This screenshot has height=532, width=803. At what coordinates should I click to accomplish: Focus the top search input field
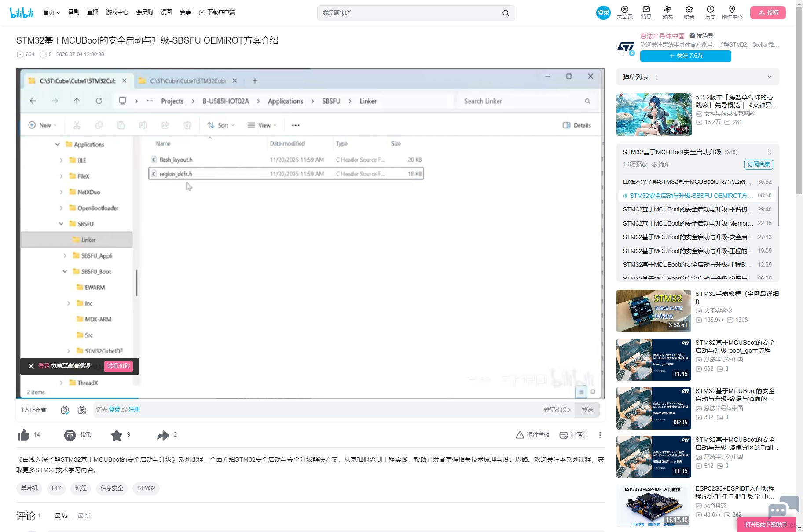click(x=409, y=13)
